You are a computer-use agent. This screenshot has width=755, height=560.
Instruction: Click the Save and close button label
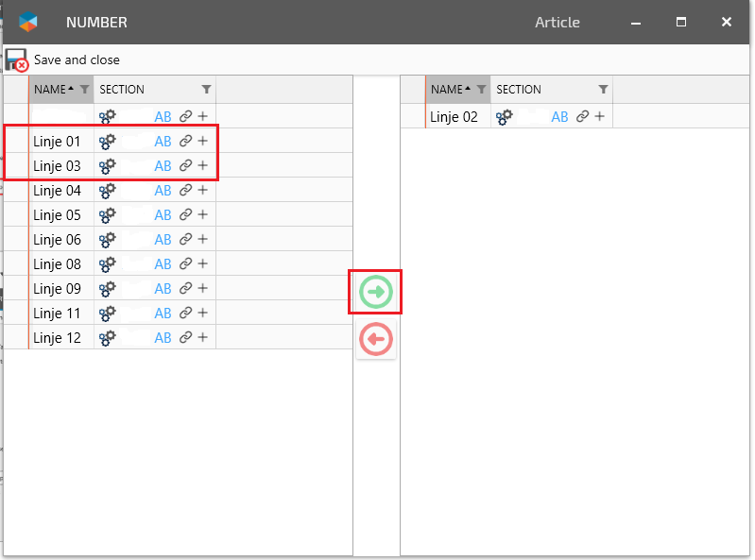(77, 60)
